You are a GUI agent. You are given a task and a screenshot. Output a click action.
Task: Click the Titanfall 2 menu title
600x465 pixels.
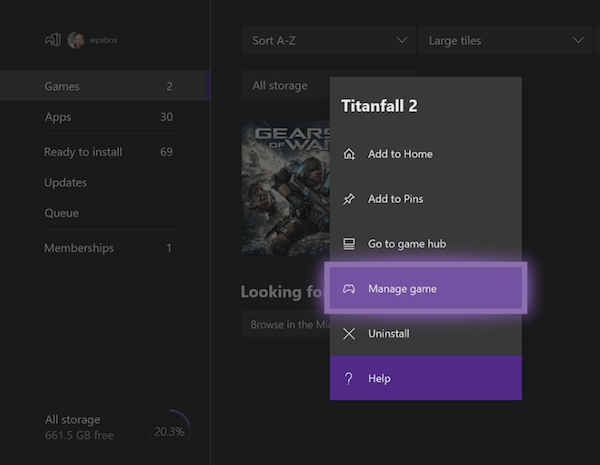379,106
